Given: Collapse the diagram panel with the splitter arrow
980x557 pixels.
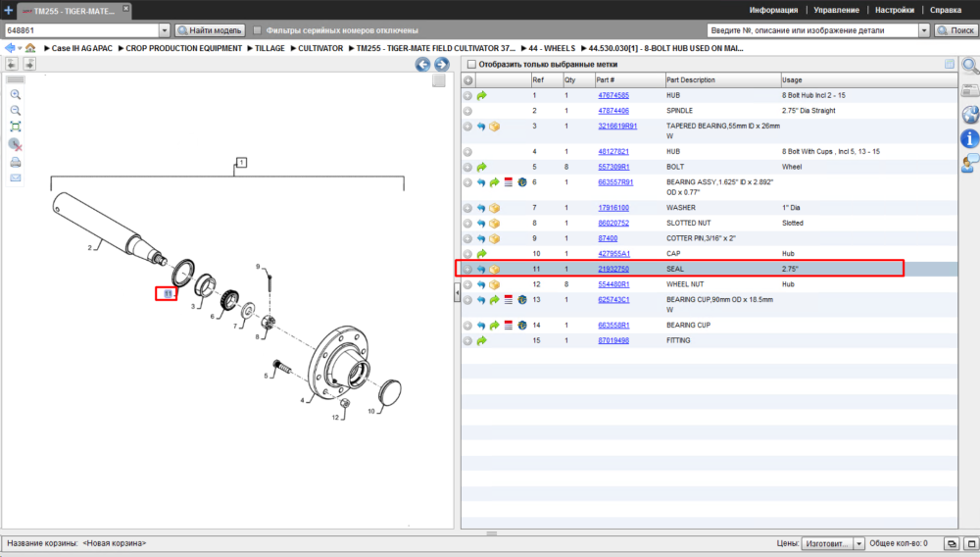Looking at the screenshot, I should pyautogui.click(x=457, y=292).
